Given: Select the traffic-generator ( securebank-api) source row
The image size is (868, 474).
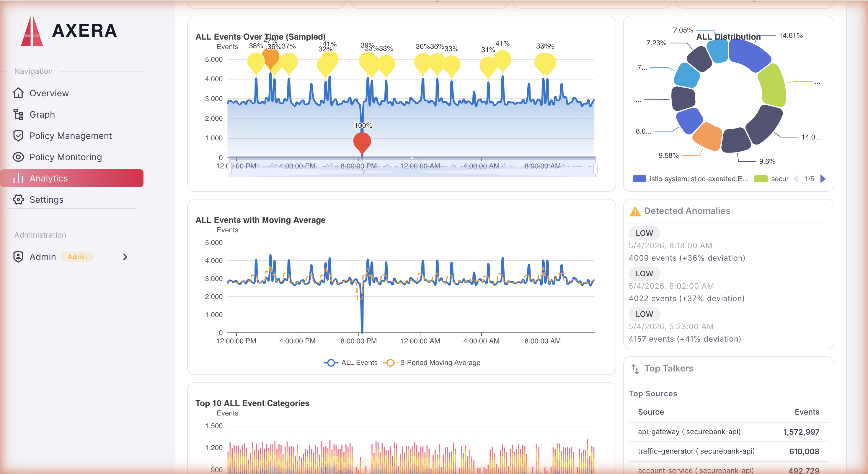Looking at the screenshot, I should tap(729, 452).
